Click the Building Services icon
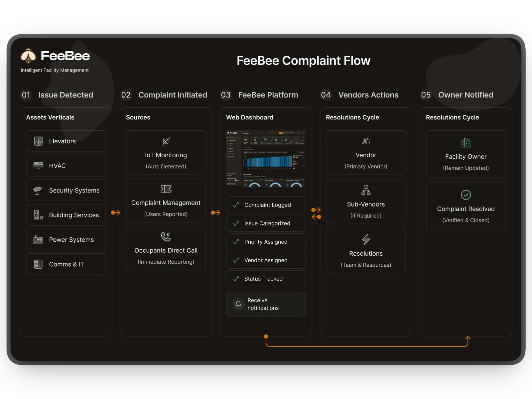Image resolution: width=532 pixels, height=399 pixels. (38, 215)
